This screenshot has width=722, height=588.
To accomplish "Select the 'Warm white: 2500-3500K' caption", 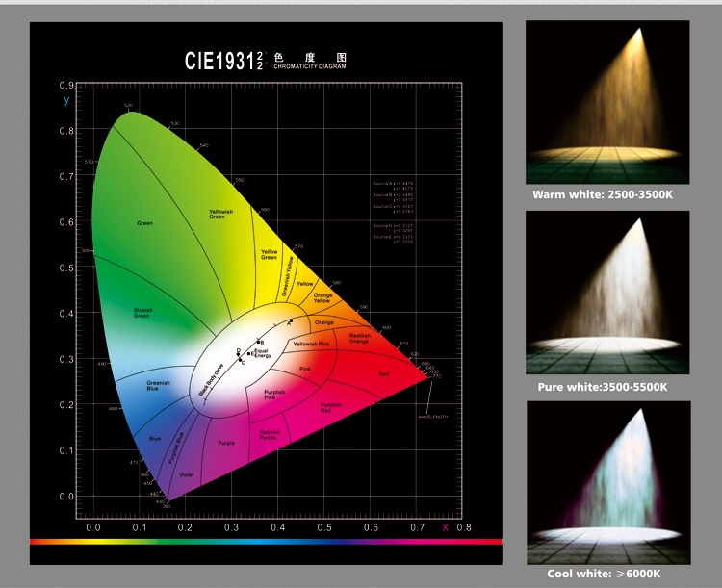I will 603,194.
